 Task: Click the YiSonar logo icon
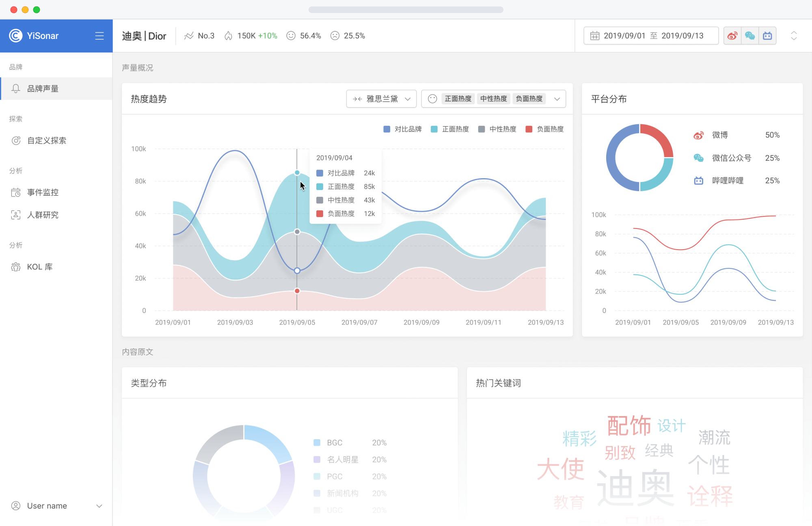pyautogui.click(x=16, y=36)
